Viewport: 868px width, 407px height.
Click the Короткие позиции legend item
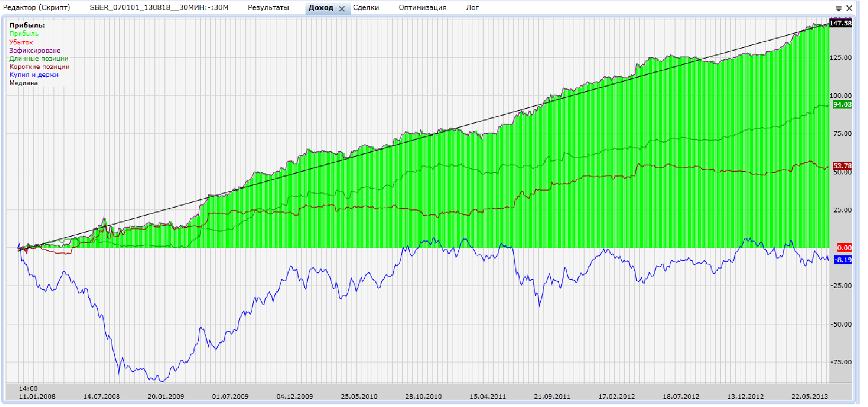[39, 67]
